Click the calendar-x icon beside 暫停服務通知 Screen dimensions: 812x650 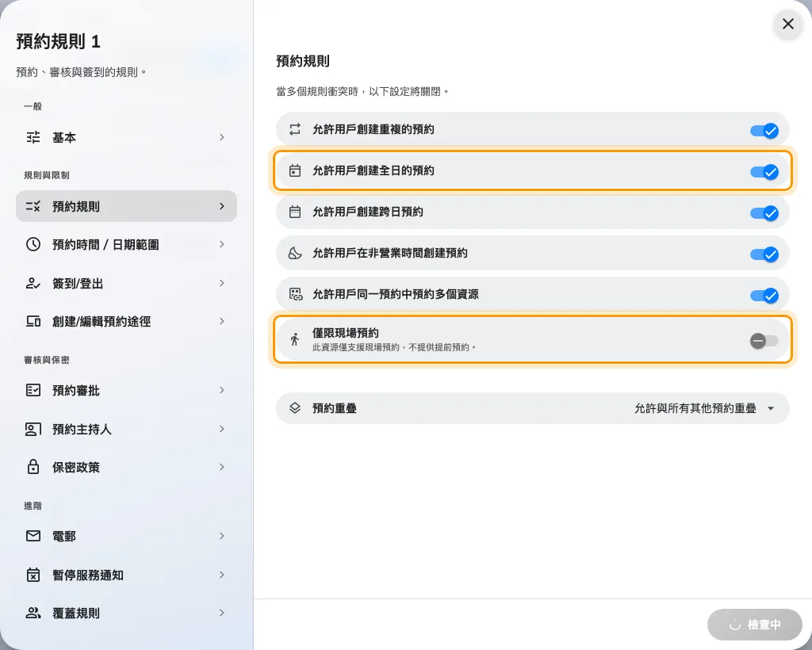tap(33, 575)
